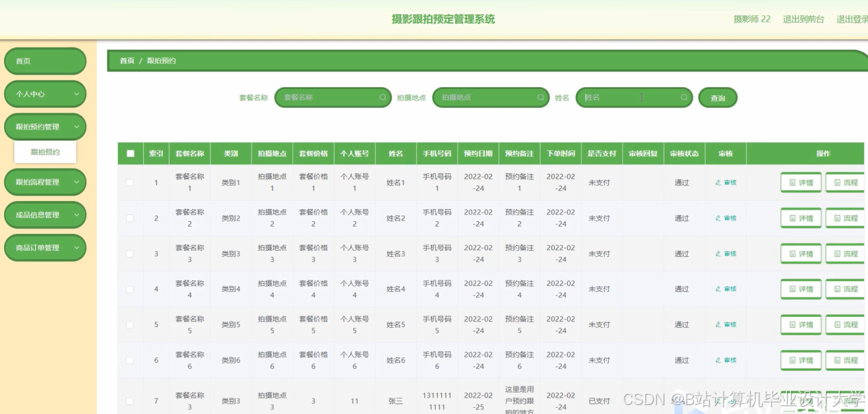This screenshot has width=868, height=414.
Task: Click the 类别4 cell
Action: pos(231,289)
